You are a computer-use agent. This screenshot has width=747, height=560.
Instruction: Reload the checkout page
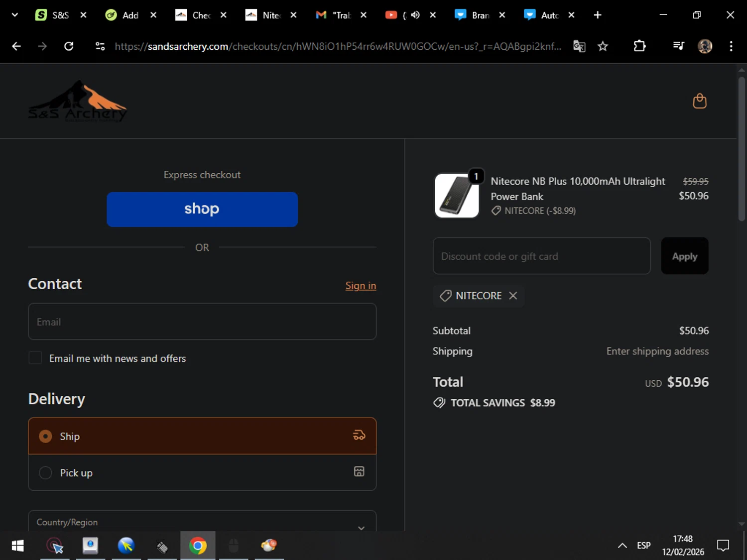[69, 46]
